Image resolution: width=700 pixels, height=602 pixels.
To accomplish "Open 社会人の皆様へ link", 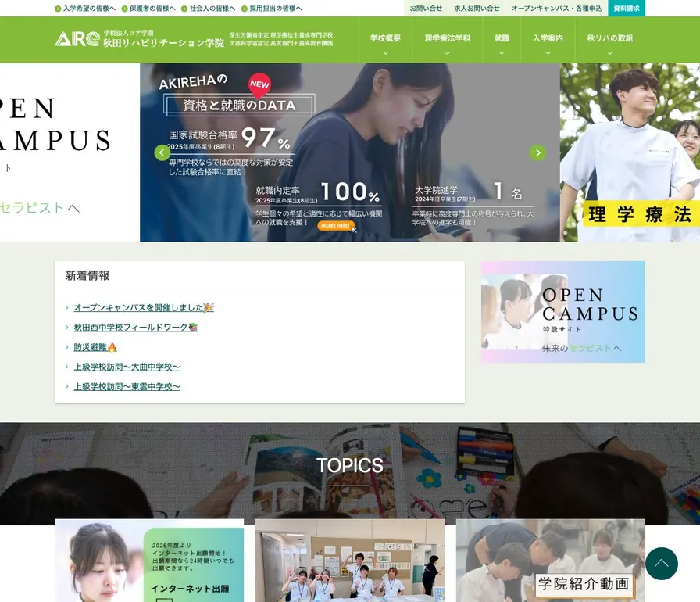I will pos(212,9).
